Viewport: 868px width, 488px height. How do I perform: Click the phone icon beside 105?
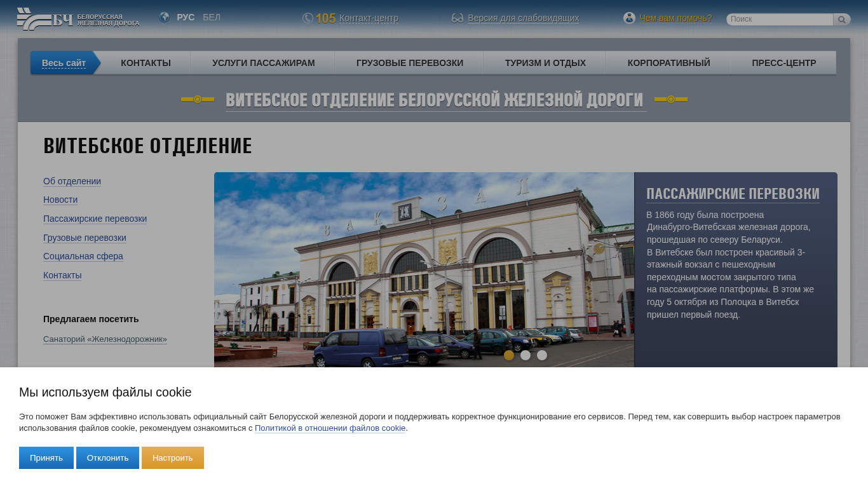click(308, 18)
